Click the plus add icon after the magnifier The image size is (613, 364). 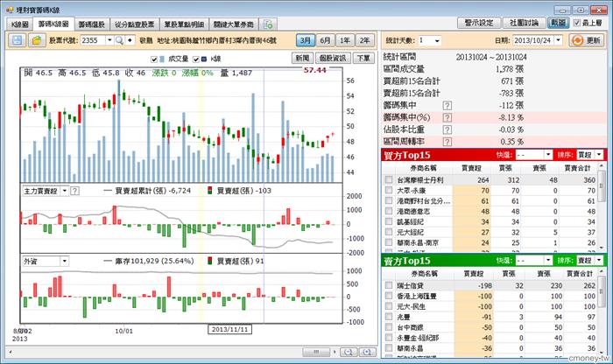pyautogui.click(x=130, y=40)
